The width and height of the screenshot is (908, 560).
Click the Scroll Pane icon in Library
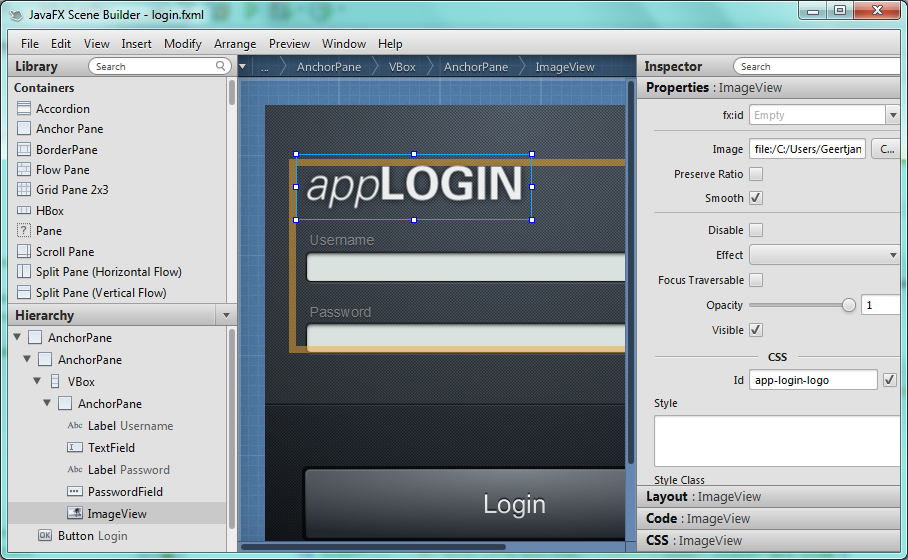[25, 252]
